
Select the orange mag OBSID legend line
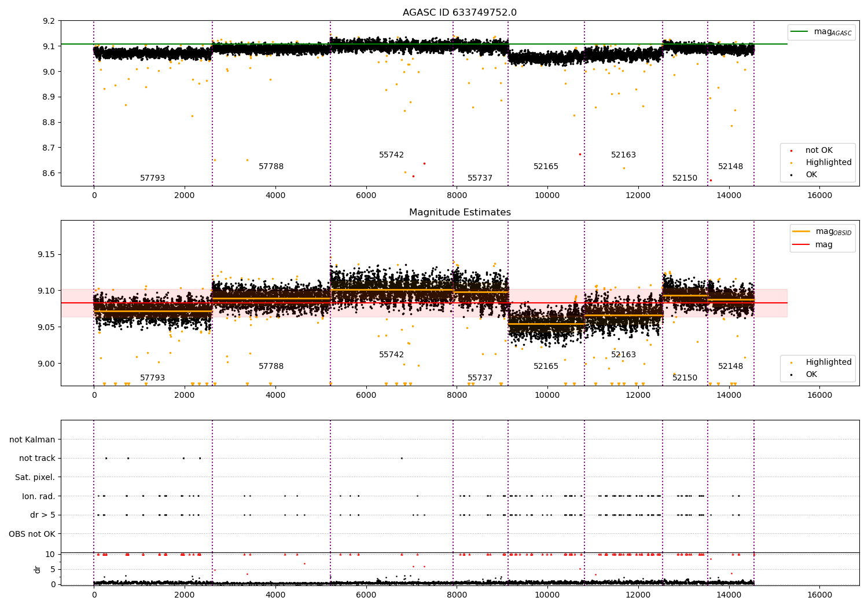[x=801, y=232]
